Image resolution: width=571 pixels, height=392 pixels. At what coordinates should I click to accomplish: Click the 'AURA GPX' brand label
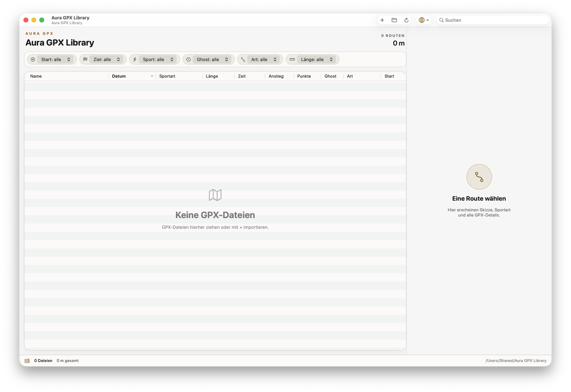point(40,33)
